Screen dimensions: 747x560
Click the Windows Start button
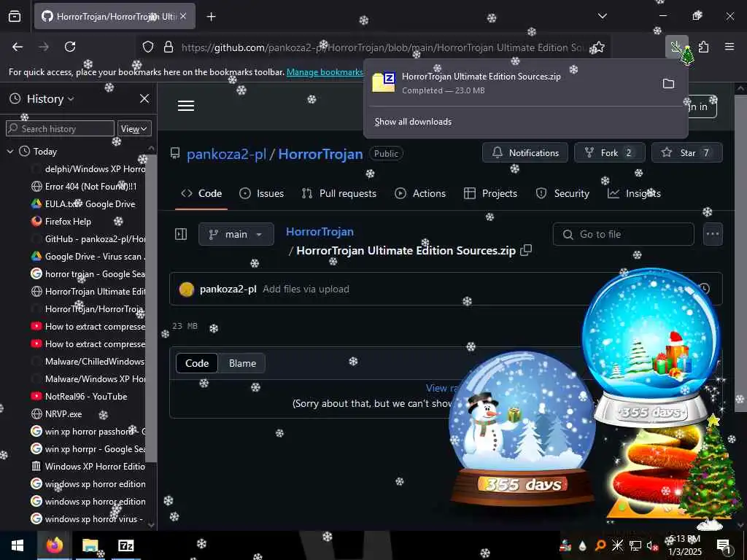tap(18, 545)
